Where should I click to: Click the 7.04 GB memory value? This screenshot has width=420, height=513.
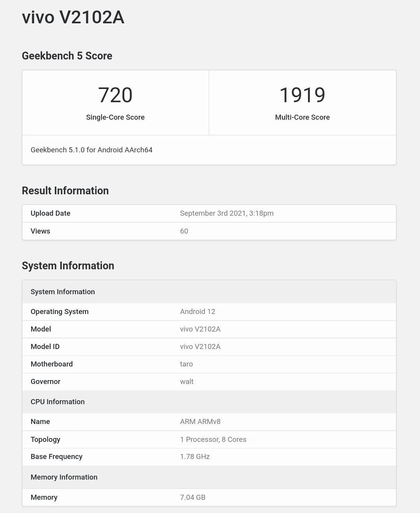(192, 497)
